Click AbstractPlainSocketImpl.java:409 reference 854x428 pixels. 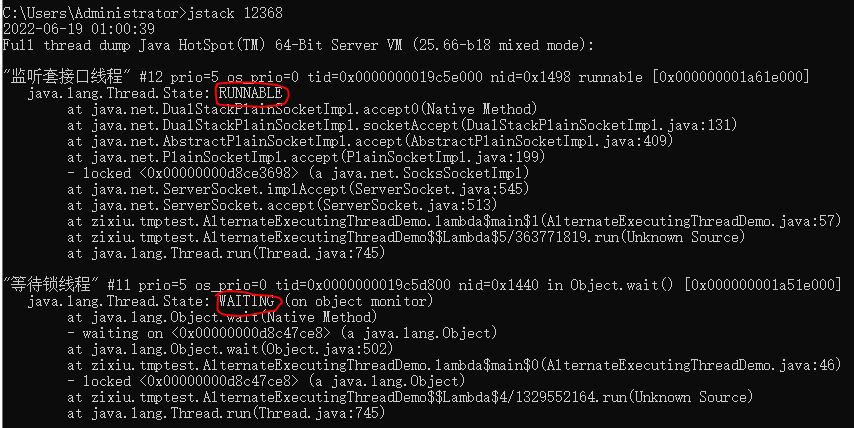[x=540, y=141]
